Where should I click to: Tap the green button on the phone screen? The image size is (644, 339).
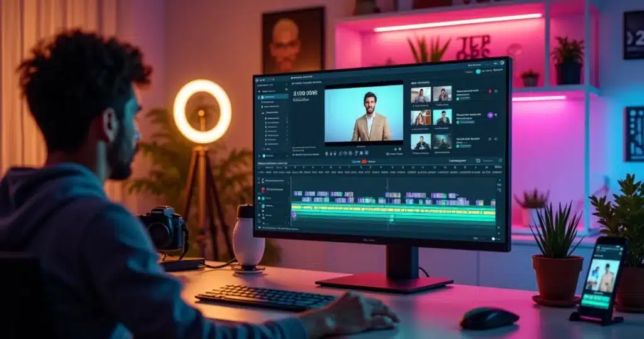point(596,301)
